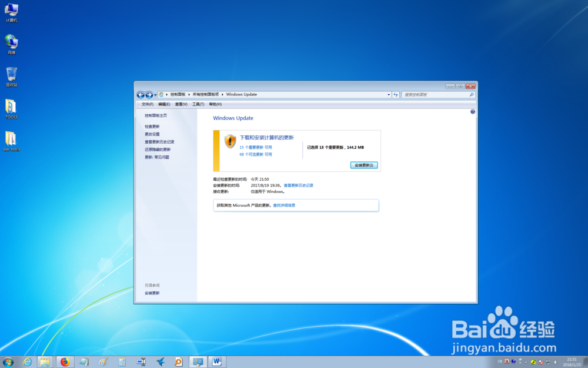Screen dimensions: 588x368
Task: Open 查看更新历史记录 in the sidebar
Action: click(x=159, y=142)
